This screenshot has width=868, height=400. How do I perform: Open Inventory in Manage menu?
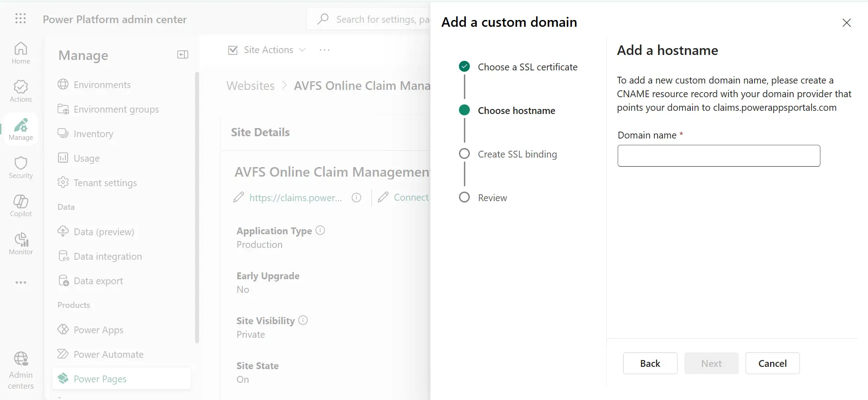85,134
